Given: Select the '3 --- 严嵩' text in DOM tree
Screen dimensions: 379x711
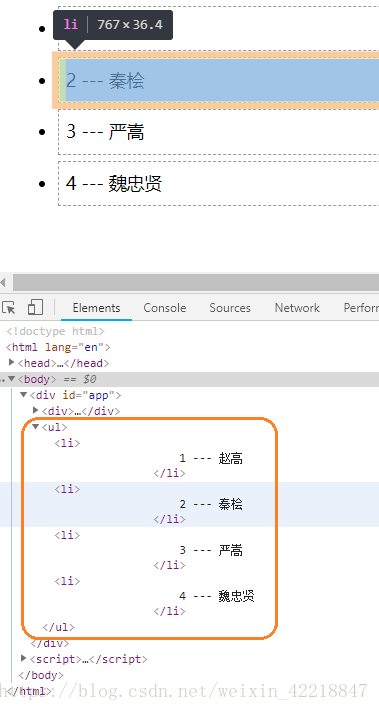Looking at the screenshot, I should pyautogui.click(x=211, y=550).
